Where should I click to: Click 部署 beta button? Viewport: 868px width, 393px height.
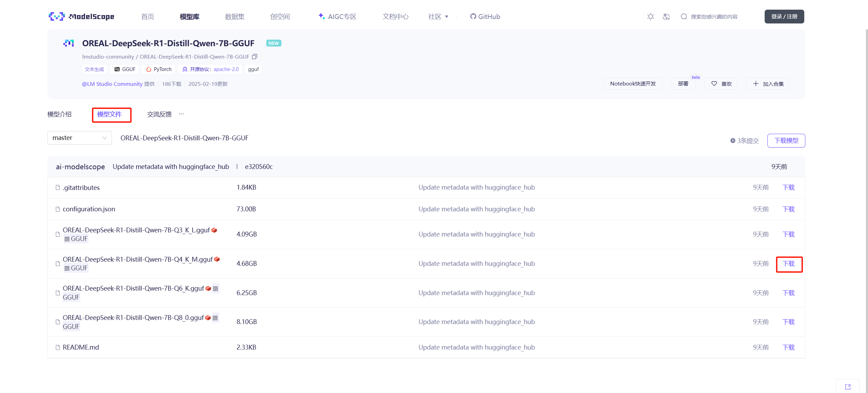(683, 84)
